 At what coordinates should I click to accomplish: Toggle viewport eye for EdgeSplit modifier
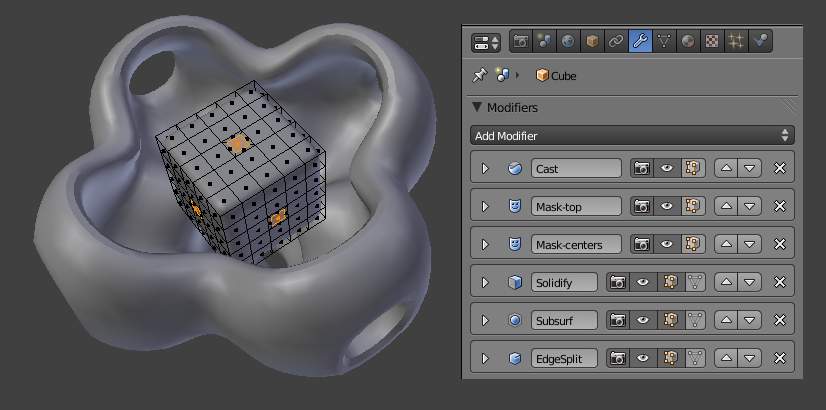pos(643,358)
